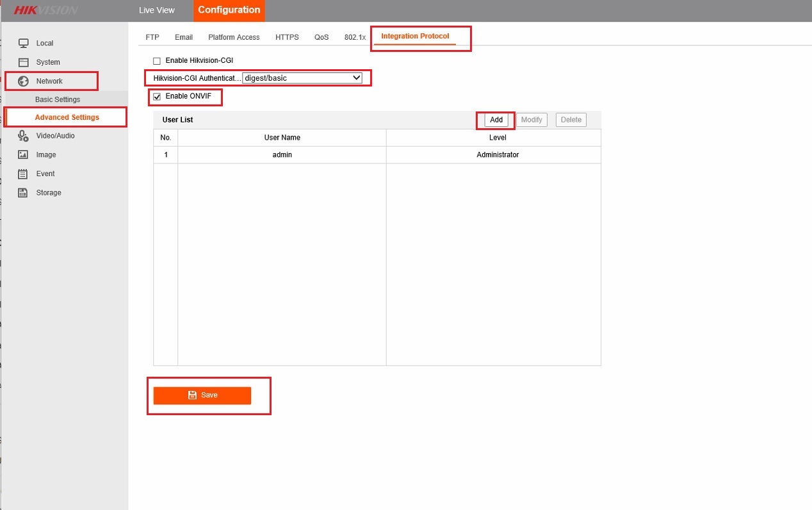
Task: Click the Image picture icon in sidebar
Action: point(24,154)
